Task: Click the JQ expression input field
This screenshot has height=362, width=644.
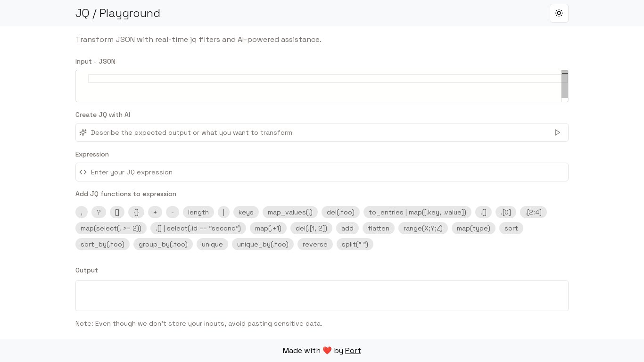Action: point(322,172)
